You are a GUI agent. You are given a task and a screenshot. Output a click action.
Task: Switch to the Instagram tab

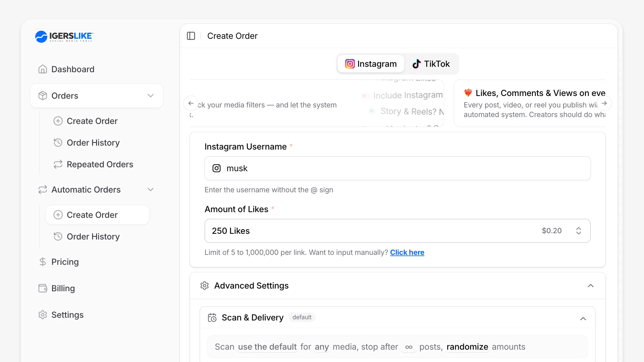coord(371,64)
